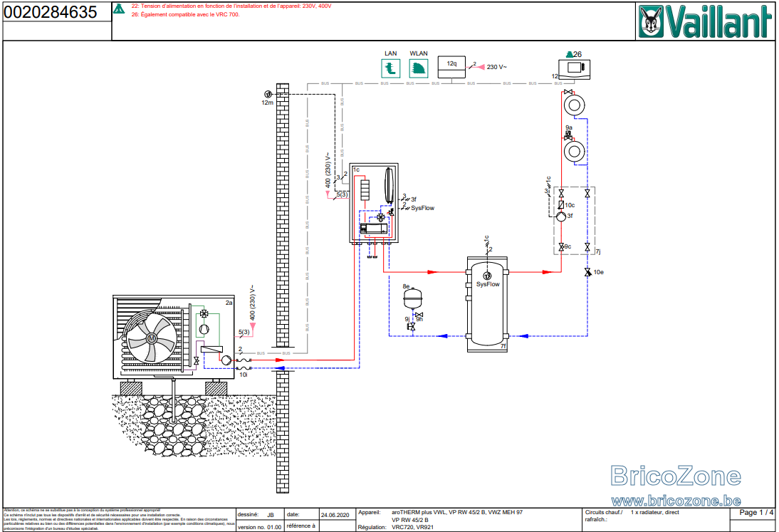Click the lower radiator below valve 9a
779x532 pixels.
tap(575, 150)
